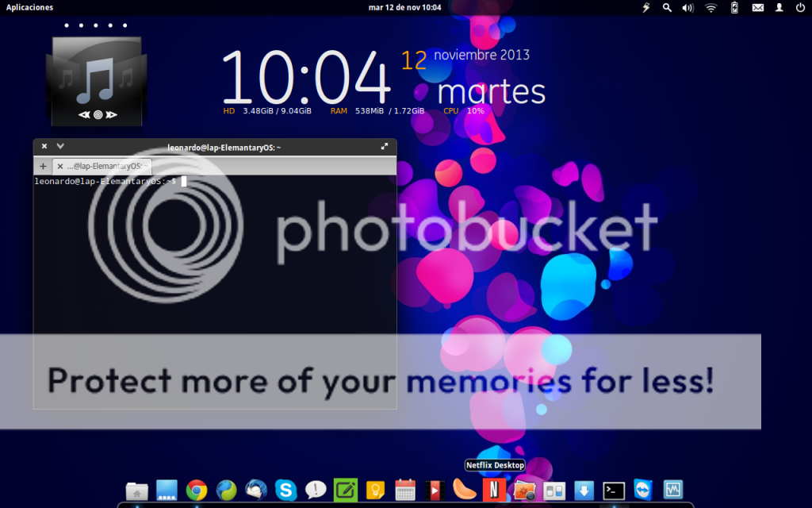Open the sound volume indicator
This screenshot has height=508, width=812.
[x=688, y=7]
